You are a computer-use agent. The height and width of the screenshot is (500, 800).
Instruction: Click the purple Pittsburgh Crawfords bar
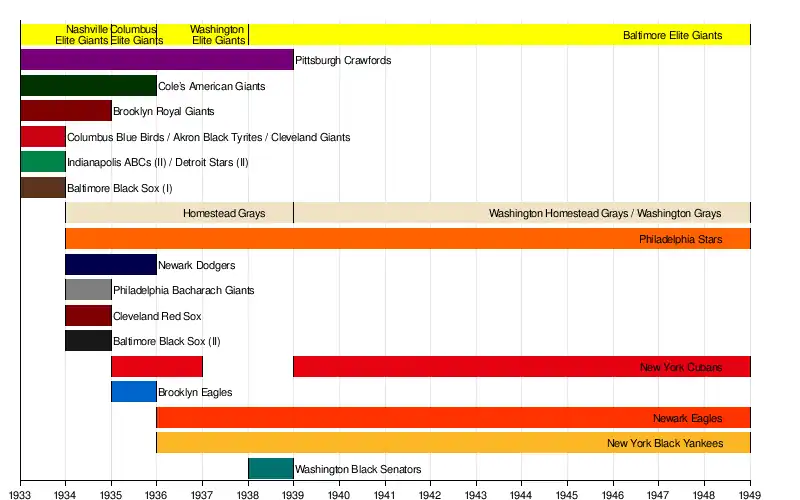(156, 60)
